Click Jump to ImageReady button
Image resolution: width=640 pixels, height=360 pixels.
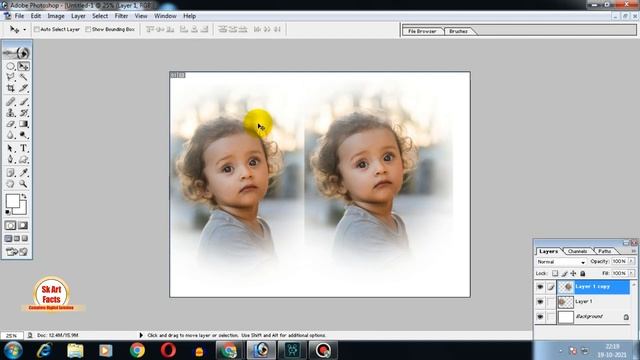tap(17, 251)
